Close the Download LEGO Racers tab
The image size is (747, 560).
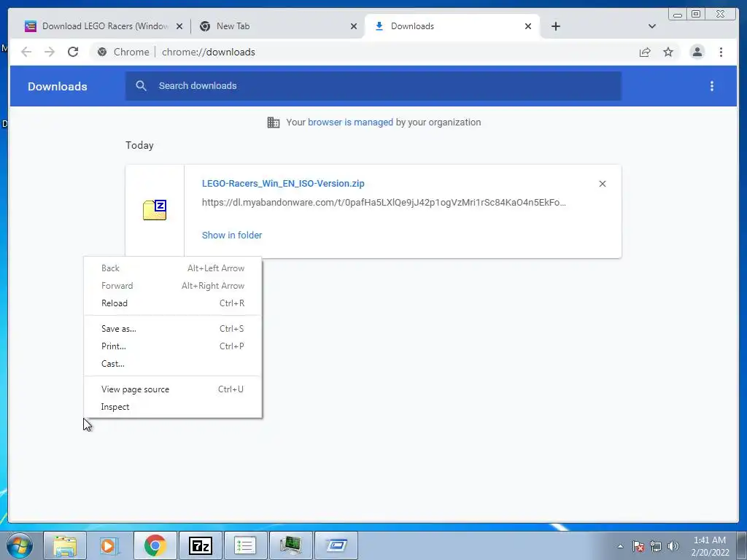pos(179,26)
